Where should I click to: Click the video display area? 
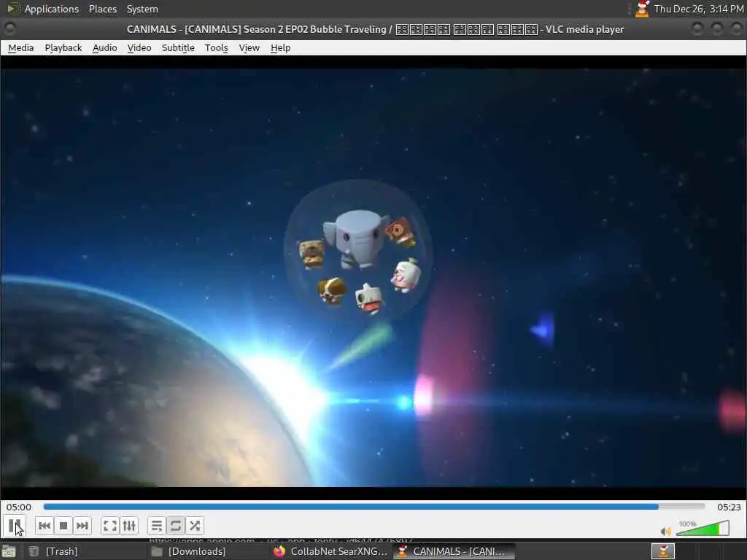[x=373, y=278]
